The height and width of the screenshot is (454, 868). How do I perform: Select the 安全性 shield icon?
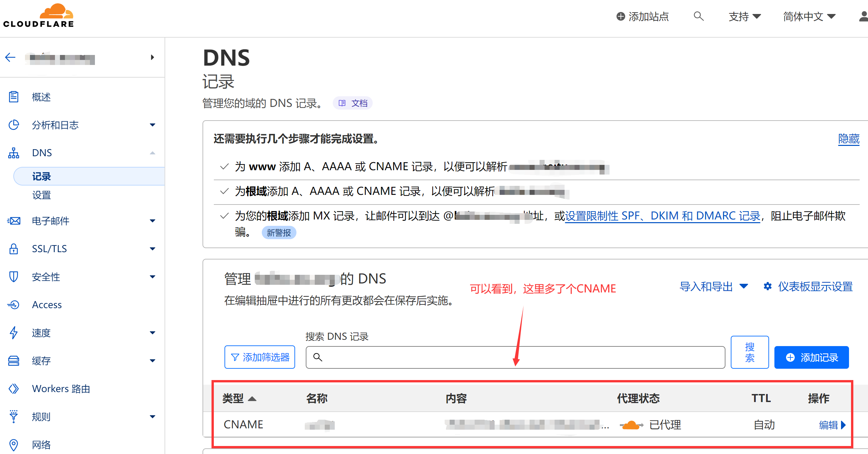click(x=13, y=277)
